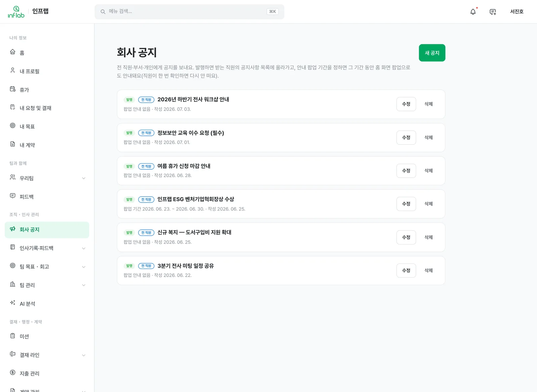The height and width of the screenshot is (392, 537).
Task: Click the AI 분석 sparkle icon
Action: 13,303
